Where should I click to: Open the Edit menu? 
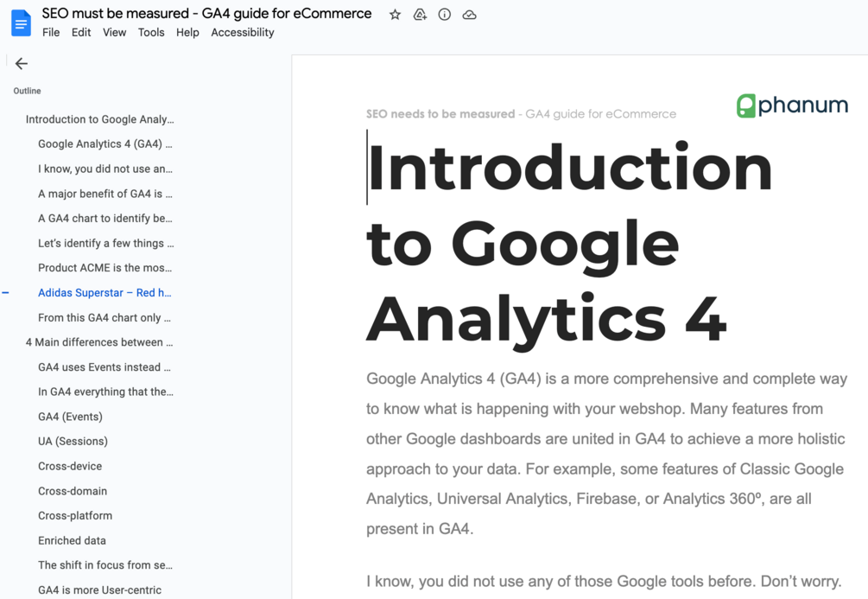81,33
